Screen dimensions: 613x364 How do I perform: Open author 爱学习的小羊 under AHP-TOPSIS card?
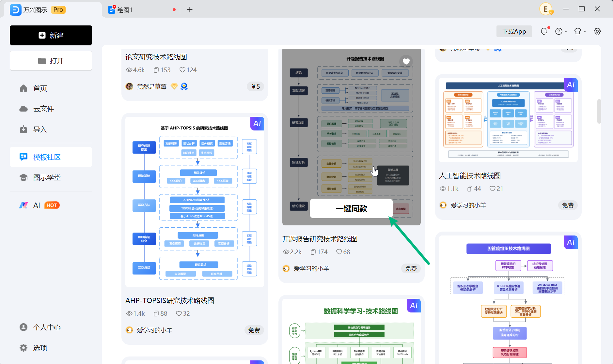149,330
